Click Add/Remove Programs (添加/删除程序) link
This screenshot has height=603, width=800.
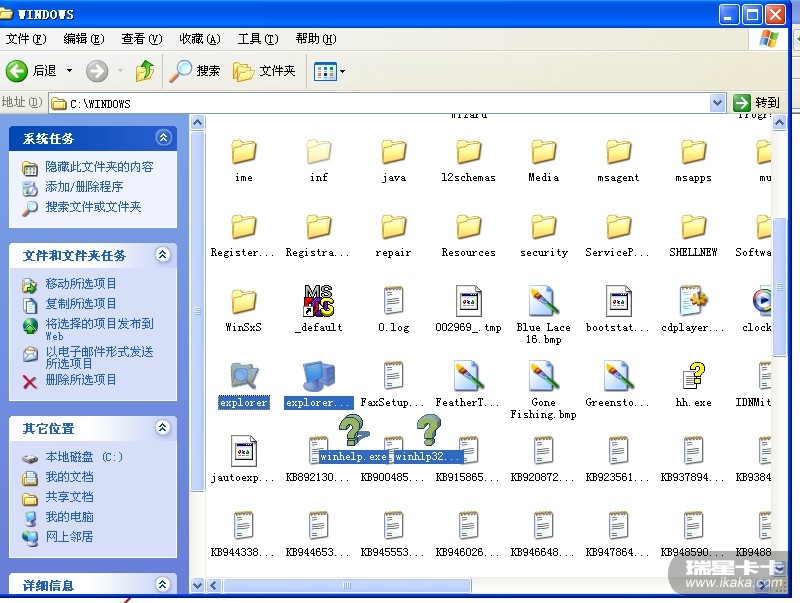click(x=84, y=187)
